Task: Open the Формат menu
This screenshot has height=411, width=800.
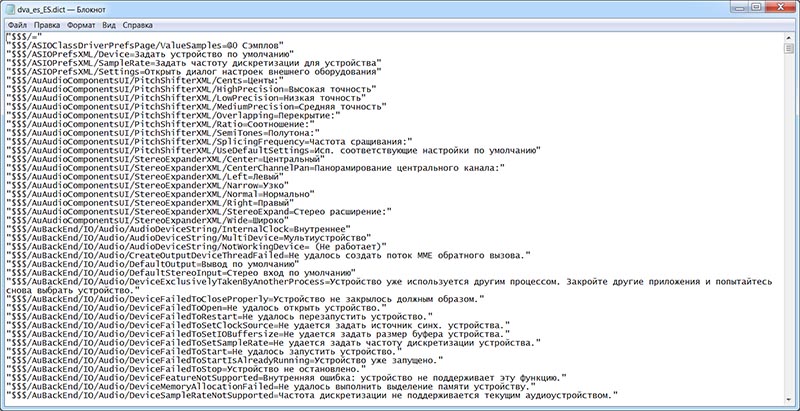Action: pos(81,25)
